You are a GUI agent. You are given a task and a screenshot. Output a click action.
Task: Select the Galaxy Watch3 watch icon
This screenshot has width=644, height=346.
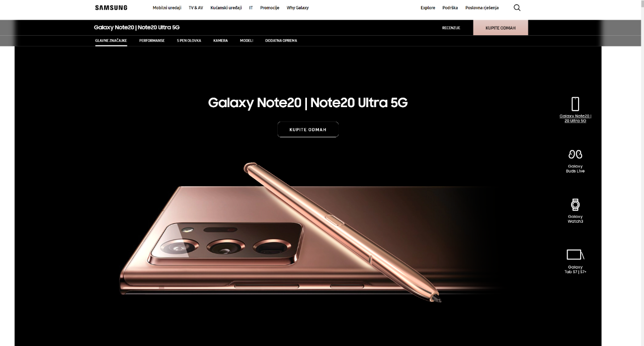pyautogui.click(x=575, y=205)
